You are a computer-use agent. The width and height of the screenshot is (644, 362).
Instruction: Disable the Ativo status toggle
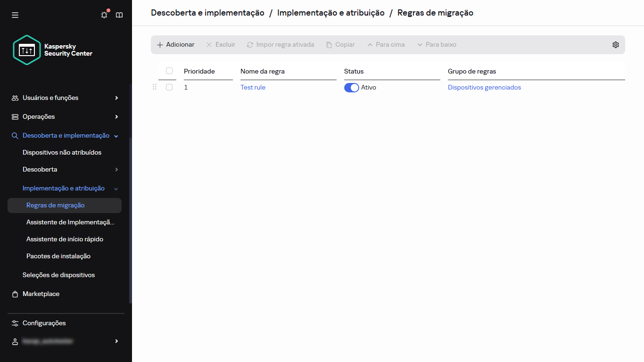[x=351, y=87]
